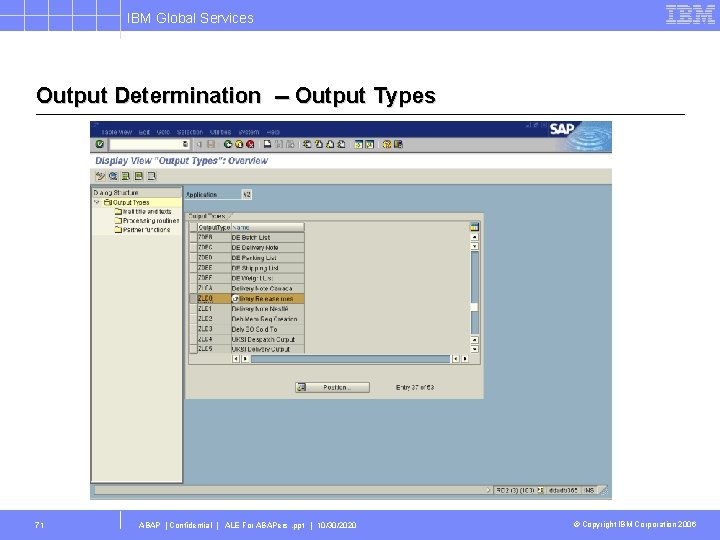Click the Details magnifier icon
Screen dimensions: 720x540
click(x=113, y=176)
